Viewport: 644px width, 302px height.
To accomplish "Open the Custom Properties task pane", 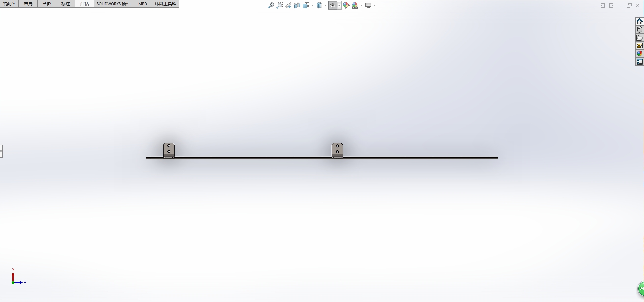I will pyautogui.click(x=640, y=62).
